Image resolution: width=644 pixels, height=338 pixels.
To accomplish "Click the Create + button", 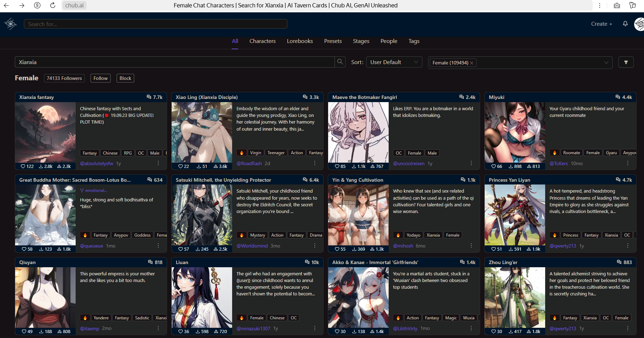I will (601, 24).
